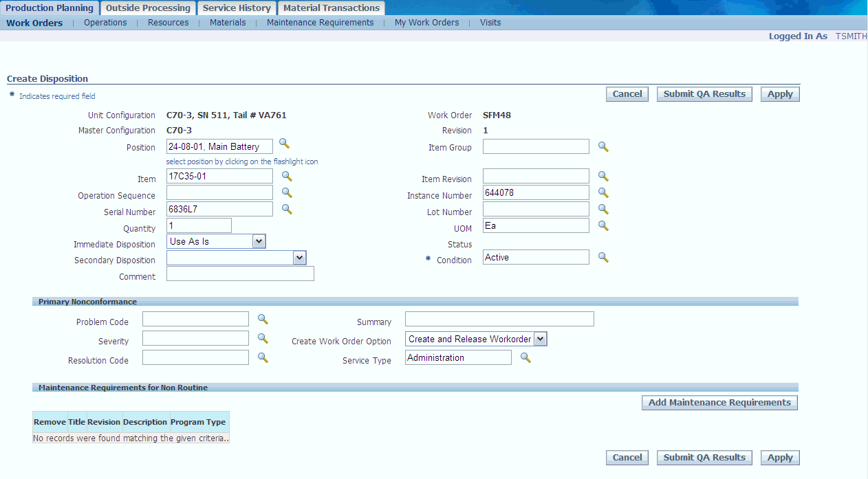Open the Resolution Code lookup icon
Screen dimensions: 868x479
pyautogui.click(x=263, y=357)
